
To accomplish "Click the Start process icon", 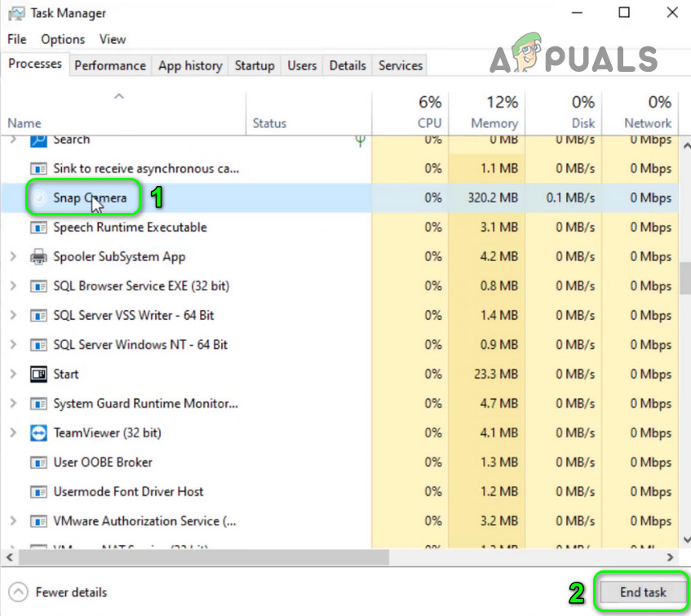I will [x=39, y=374].
